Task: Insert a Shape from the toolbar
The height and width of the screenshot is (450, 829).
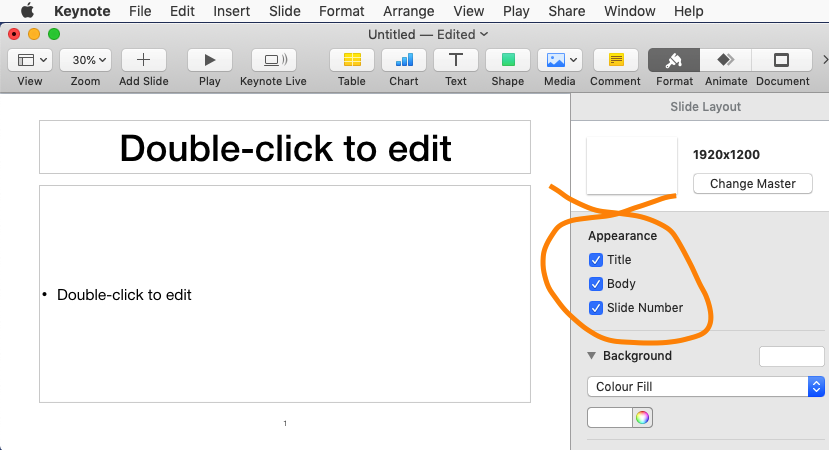Action: pos(508,60)
